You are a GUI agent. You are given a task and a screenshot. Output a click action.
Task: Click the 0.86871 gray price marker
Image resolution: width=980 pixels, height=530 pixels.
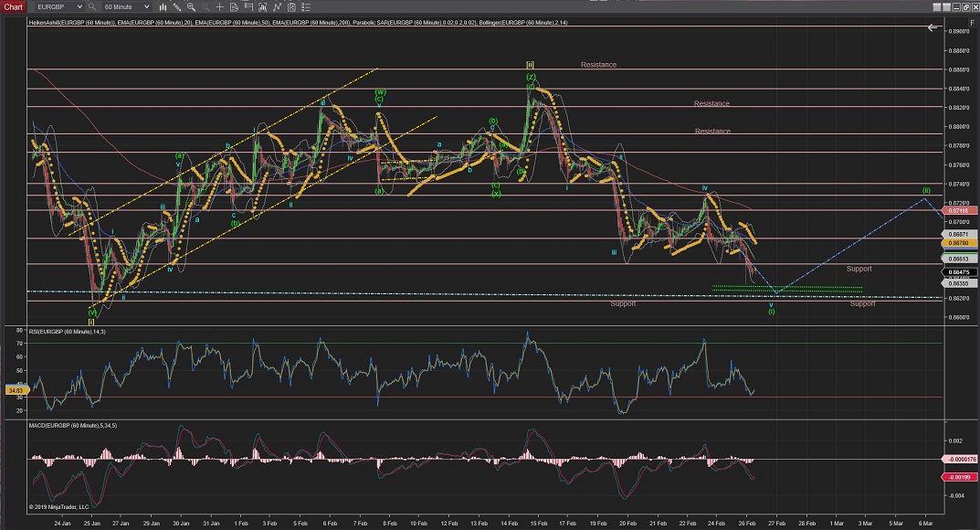point(959,234)
